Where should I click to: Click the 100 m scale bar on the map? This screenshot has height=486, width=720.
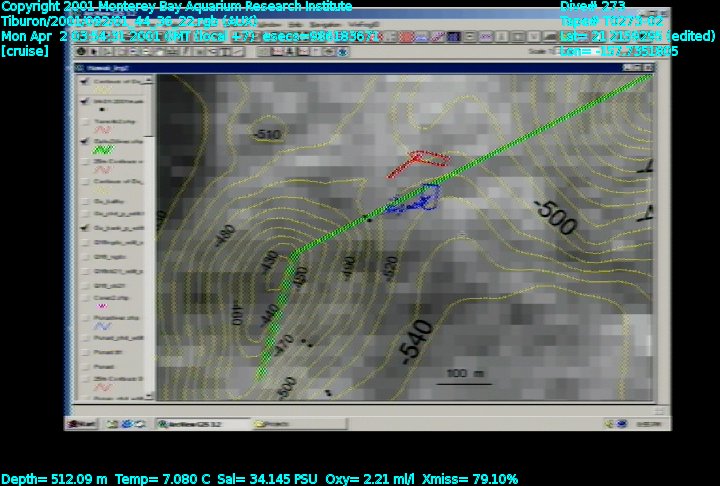tap(462, 378)
